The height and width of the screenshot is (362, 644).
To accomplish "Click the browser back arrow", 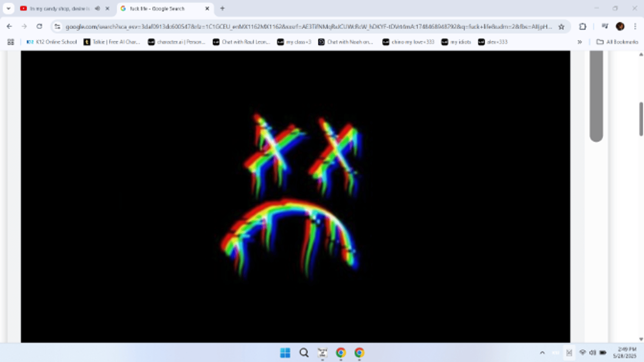I will pos(9,26).
